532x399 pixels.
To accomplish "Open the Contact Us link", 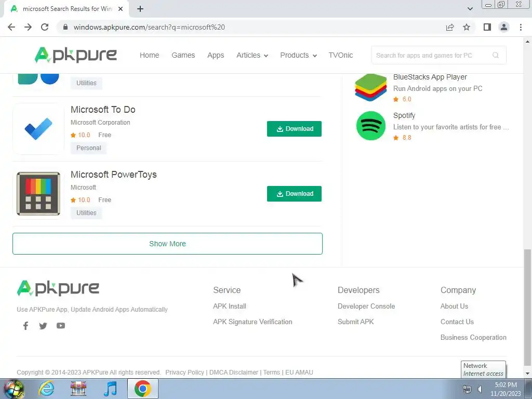I will pos(457,322).
